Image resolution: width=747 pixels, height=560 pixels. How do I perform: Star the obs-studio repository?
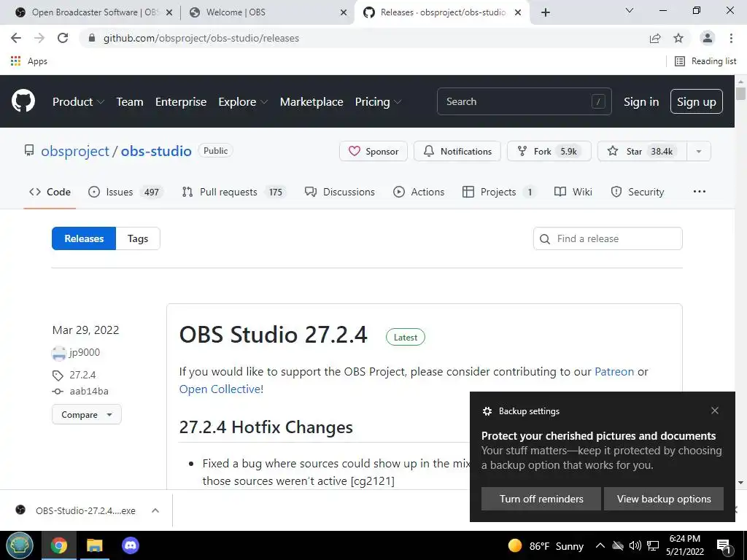[x=642, y=151]
